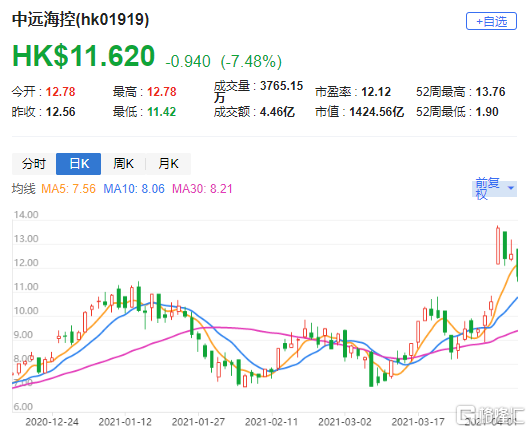Click the 11.00 y-axis label
The image size is (531, 432).
[26, 287]
